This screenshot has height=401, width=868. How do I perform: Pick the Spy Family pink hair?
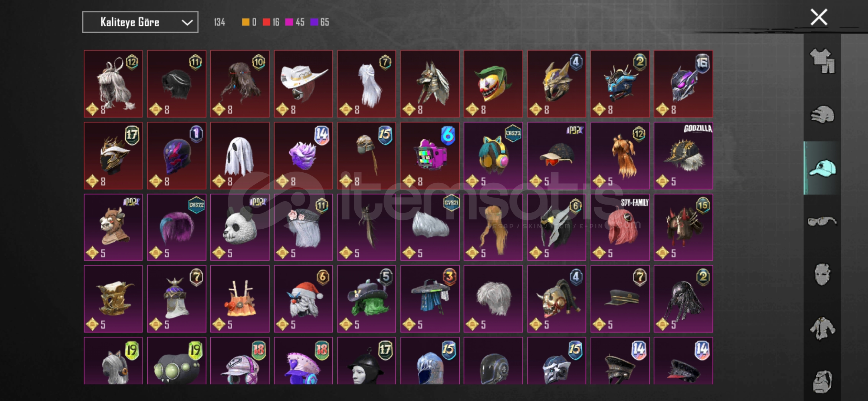click(x=620, y=227)
